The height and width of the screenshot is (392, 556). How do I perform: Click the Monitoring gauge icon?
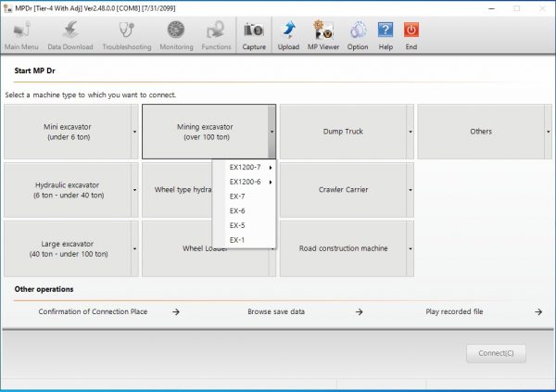point(176,36)
